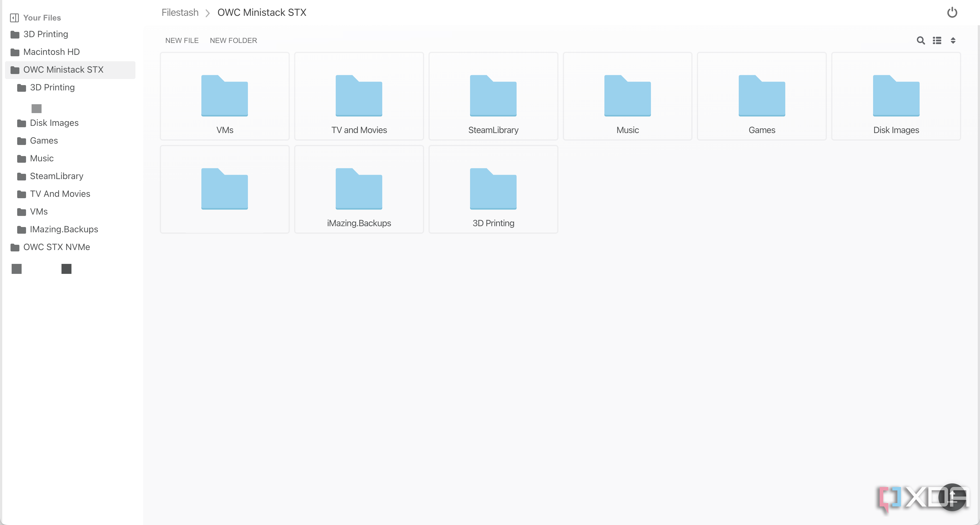Open the Games folder tile
980x525 pixels.
(x=762, y=96)
